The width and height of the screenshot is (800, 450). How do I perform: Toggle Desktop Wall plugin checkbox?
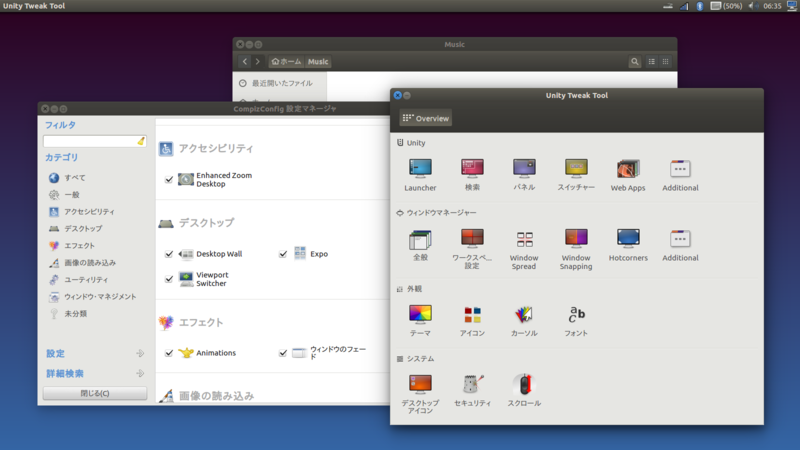[x=169, y=254]
